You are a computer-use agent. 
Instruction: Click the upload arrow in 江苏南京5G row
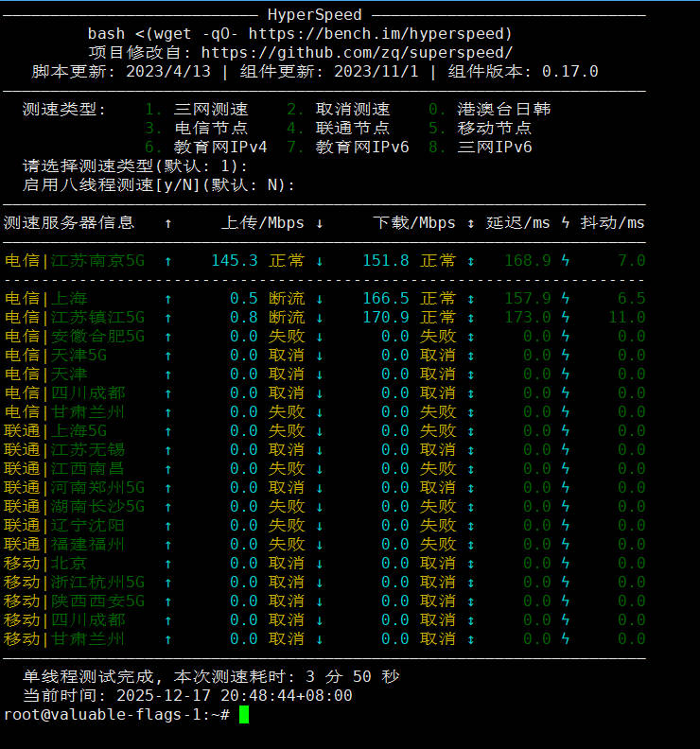168,261
